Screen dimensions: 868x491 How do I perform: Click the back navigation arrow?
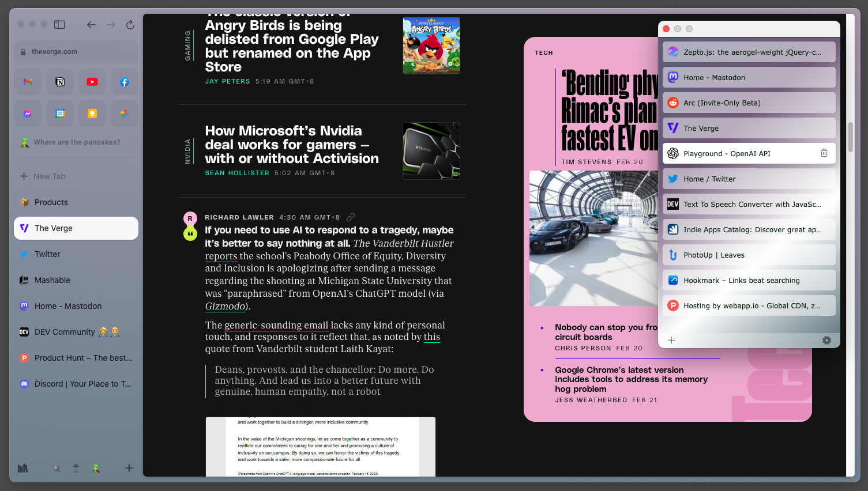click(x=91, y=25)
